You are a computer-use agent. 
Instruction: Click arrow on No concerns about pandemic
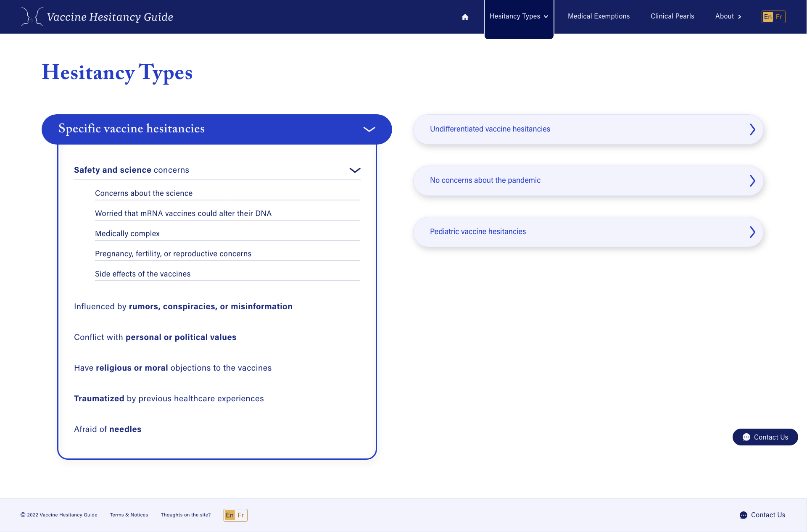[x=752, y=181]
